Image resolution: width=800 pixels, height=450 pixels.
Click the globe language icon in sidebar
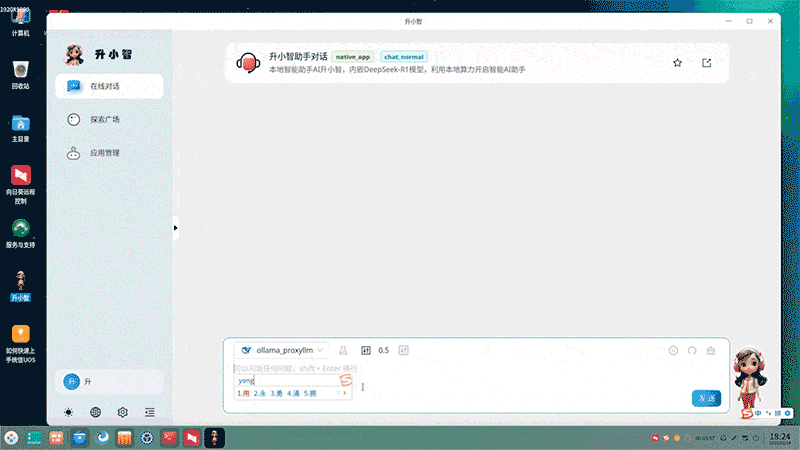pos(95,412)
